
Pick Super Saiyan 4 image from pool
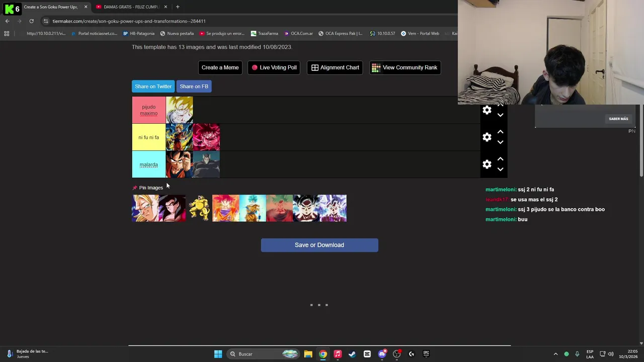click(x=172, y=208)
